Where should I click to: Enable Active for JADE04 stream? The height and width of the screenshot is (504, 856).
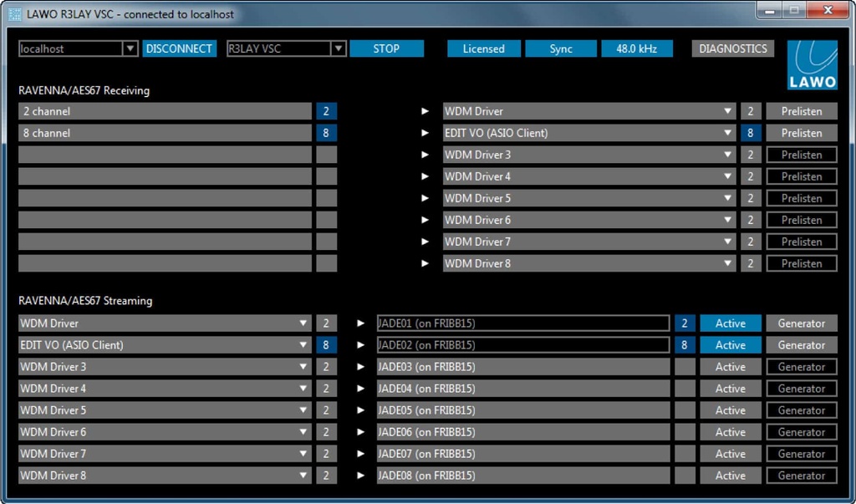click(x=731, y=388)
